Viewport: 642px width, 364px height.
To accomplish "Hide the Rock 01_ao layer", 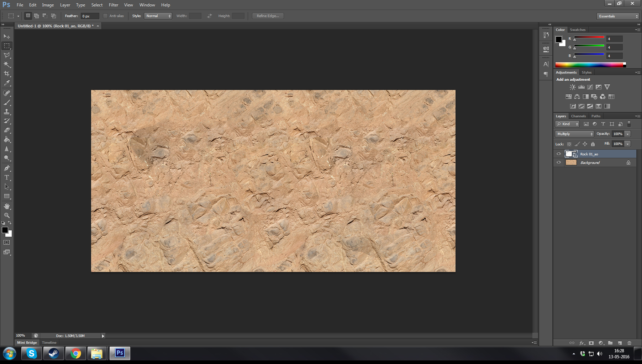I will 559,154.
